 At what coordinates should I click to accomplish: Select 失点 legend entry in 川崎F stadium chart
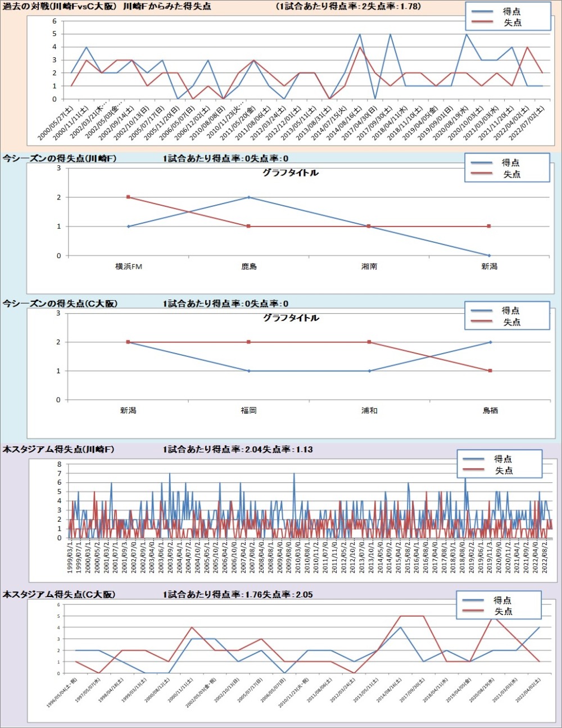click(x=487, y=471)
